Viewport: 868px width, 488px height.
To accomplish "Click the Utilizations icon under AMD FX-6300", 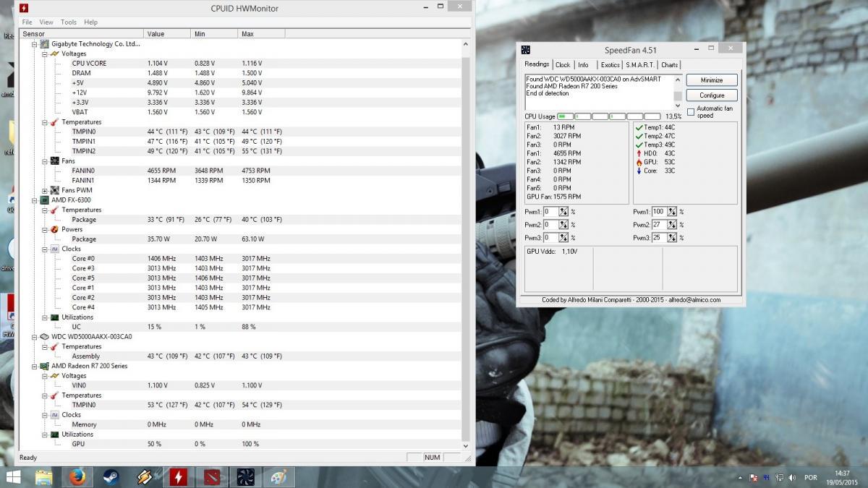I will (x=54, y=317).
